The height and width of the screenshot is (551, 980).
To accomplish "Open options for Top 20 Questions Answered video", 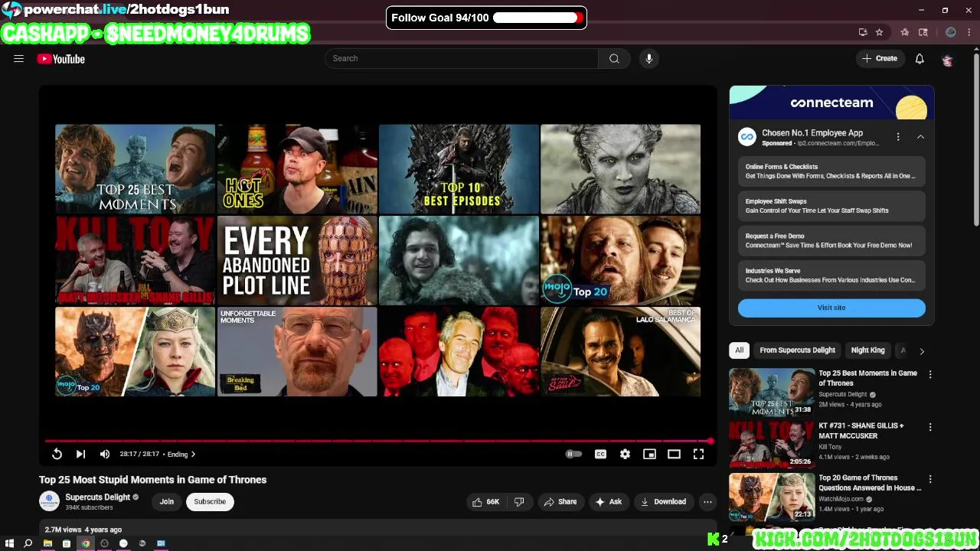I will click(930, 480).
